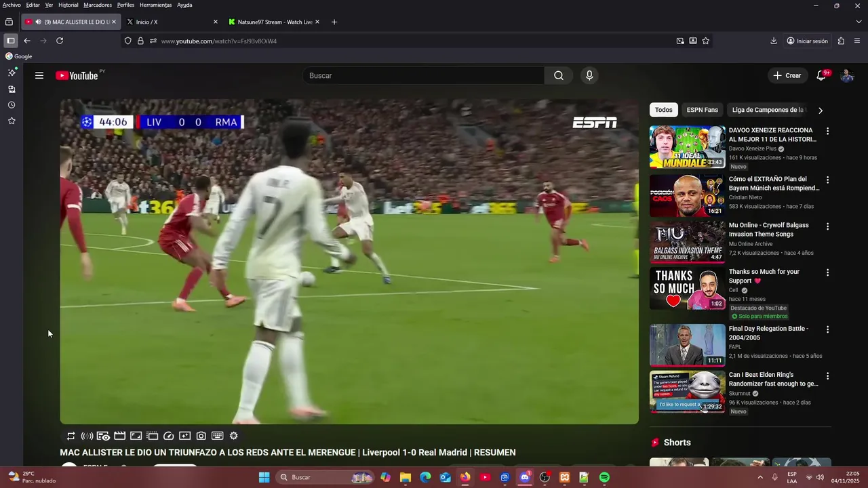Open the Herramientas menu

click(156, 5)
